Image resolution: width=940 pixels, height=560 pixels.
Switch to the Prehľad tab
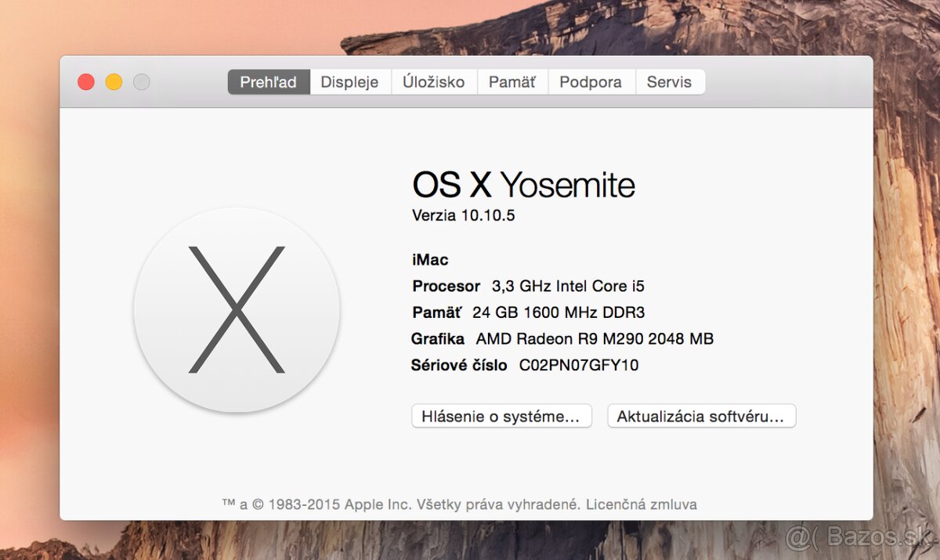pyautogui.click(x=269, y=82)
